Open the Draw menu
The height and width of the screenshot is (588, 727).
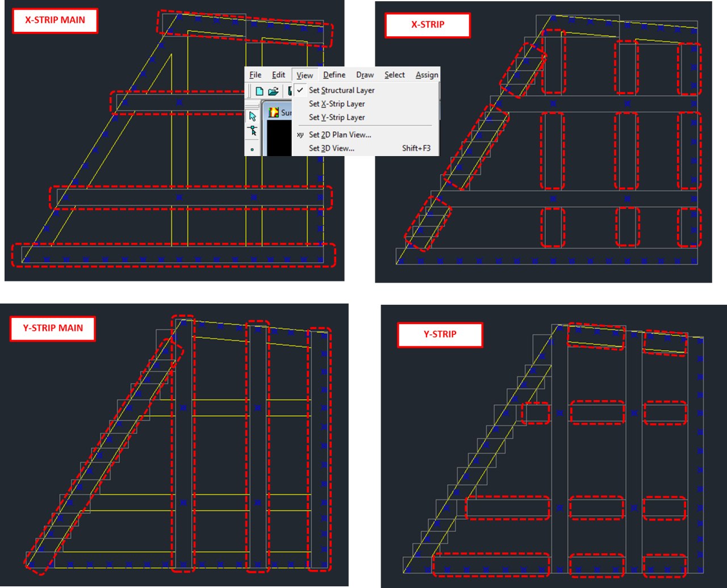(365, 75)
